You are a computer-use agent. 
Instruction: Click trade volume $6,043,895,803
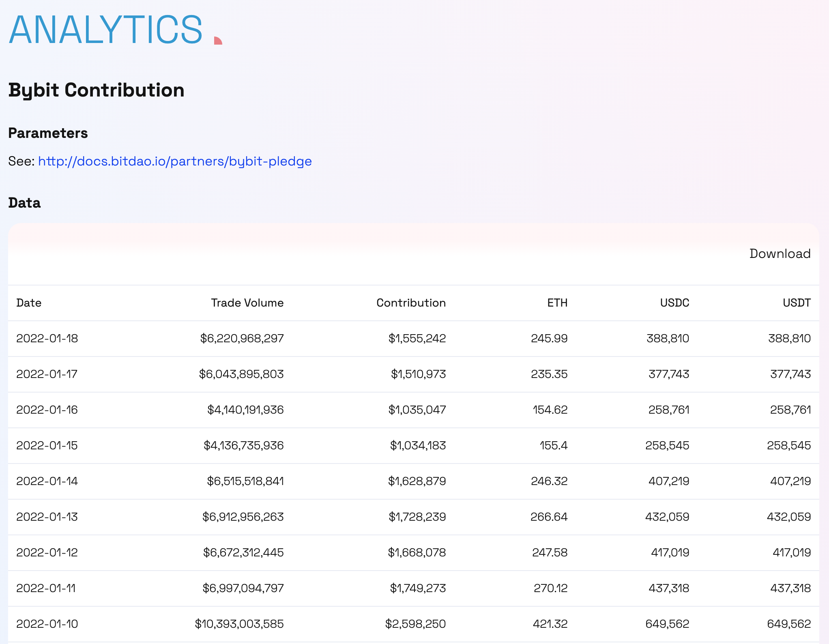pos(241,374)
